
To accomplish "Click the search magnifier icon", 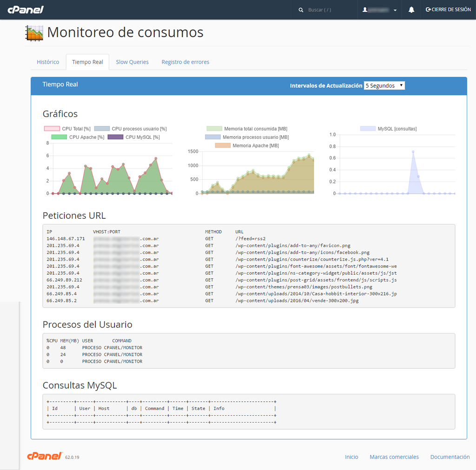I will pos(301,10).
